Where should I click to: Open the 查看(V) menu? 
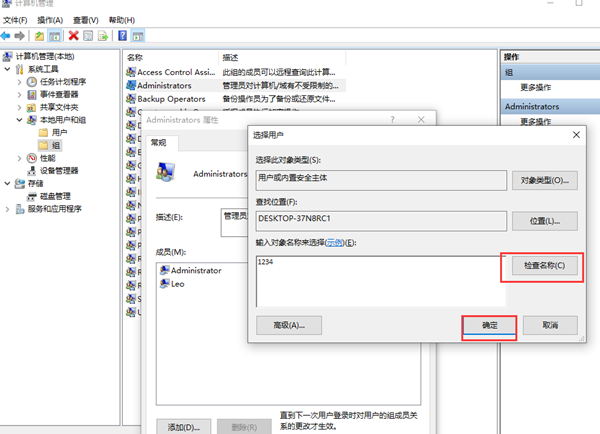[x=87, y=19]
